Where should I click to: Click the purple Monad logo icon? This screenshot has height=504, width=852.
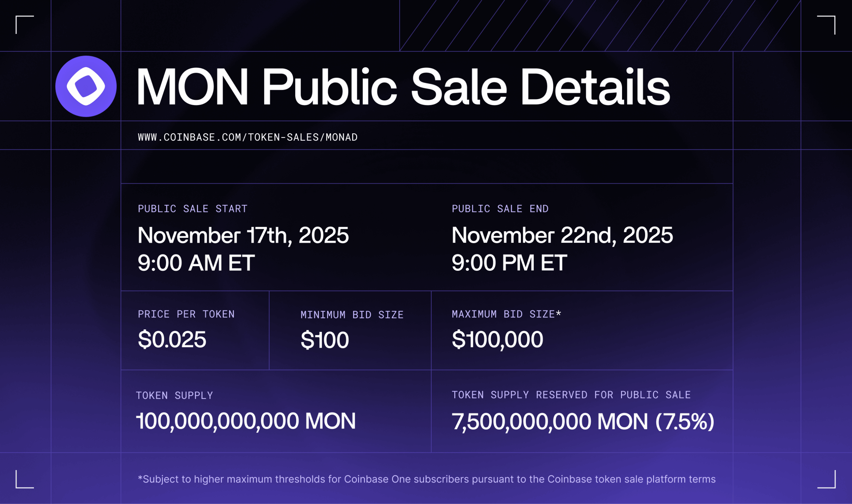coord(86,86)
